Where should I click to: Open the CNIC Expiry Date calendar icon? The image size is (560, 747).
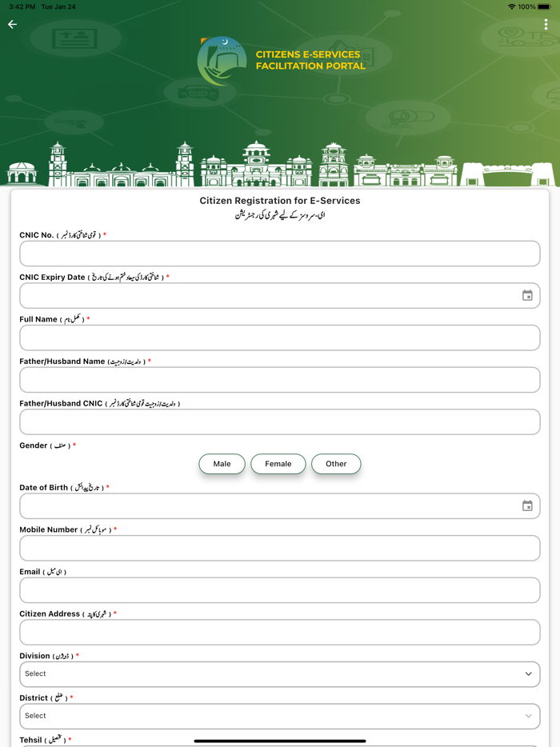tap(527, 295)
